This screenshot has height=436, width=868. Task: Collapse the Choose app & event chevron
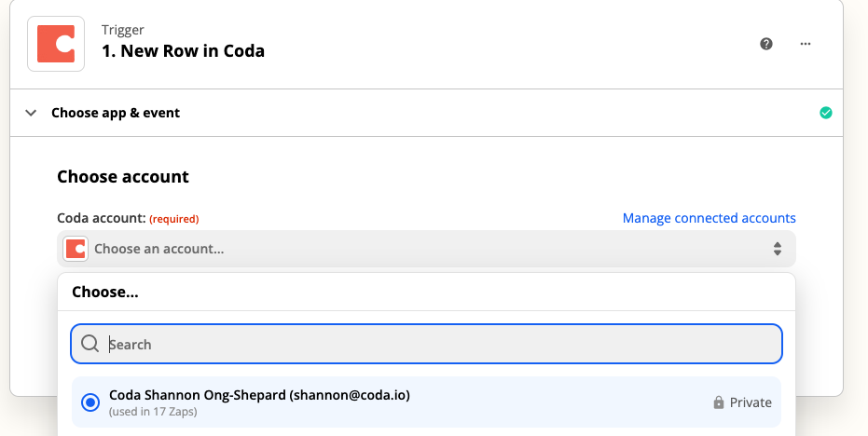click(32, 113)
